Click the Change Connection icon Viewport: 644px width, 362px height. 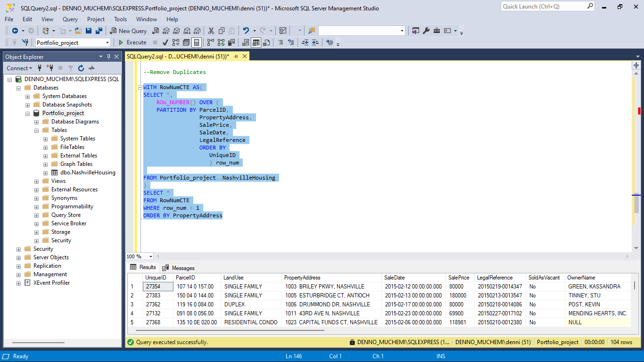pos(25,42)
